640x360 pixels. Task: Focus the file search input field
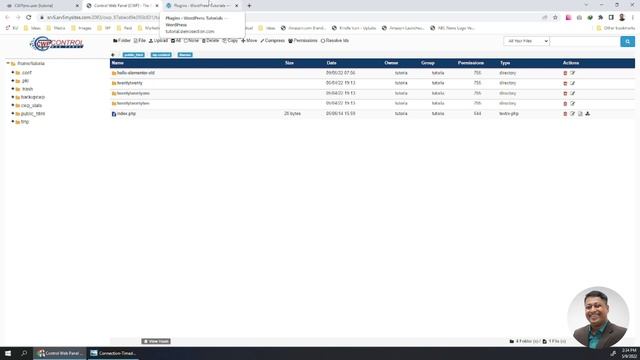[585, 41]
